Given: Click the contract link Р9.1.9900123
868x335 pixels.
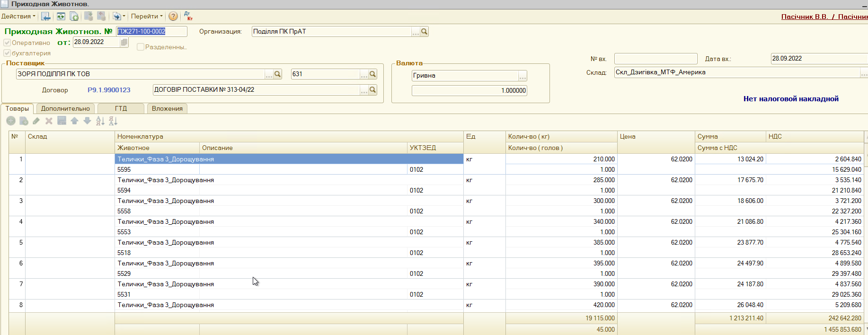Looking at the screenshot, I should (x=109, y=90).
